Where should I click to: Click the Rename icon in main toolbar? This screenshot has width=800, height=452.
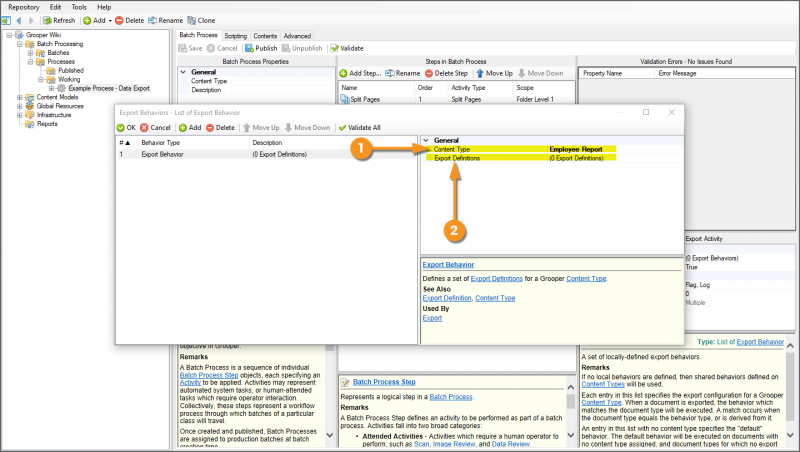click(153, 20)
